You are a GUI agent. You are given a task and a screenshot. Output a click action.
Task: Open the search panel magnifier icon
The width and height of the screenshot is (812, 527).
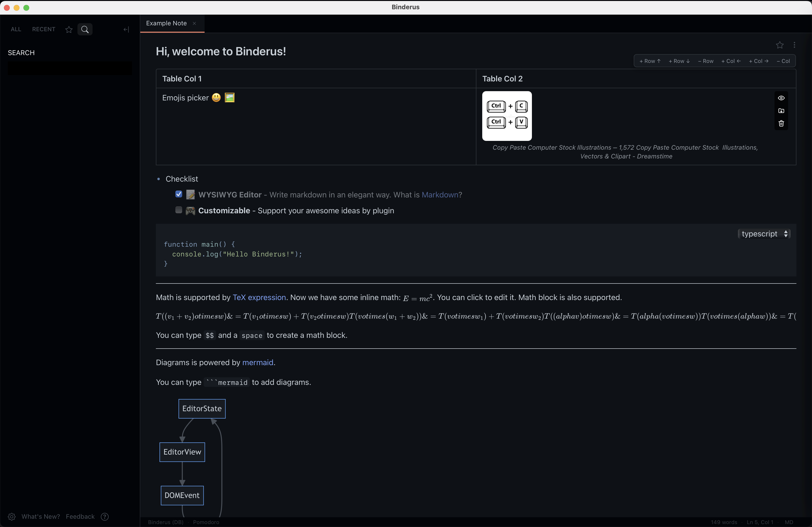85,29
